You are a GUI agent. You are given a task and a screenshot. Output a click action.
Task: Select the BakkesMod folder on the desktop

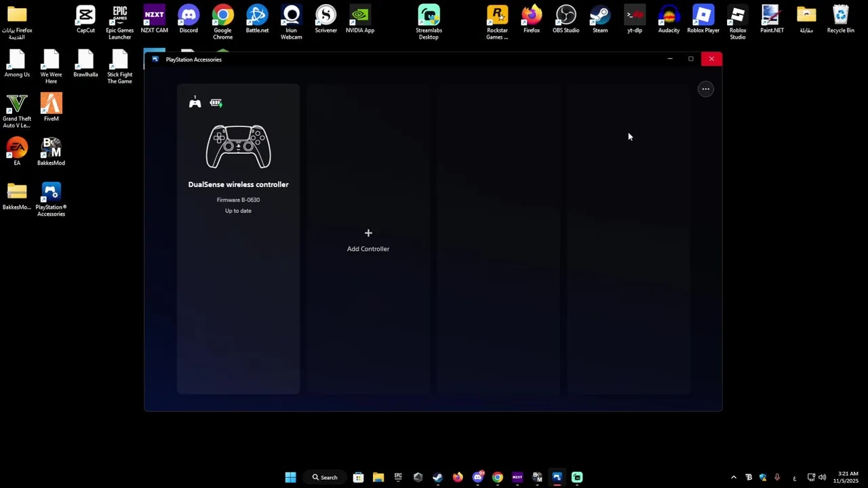point(17,197)
